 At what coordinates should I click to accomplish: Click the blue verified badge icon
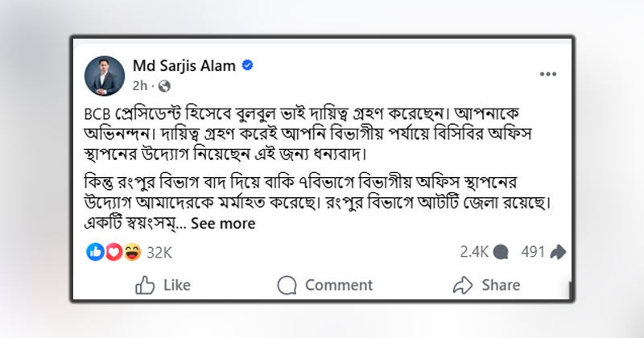click(x=249, y=65)
